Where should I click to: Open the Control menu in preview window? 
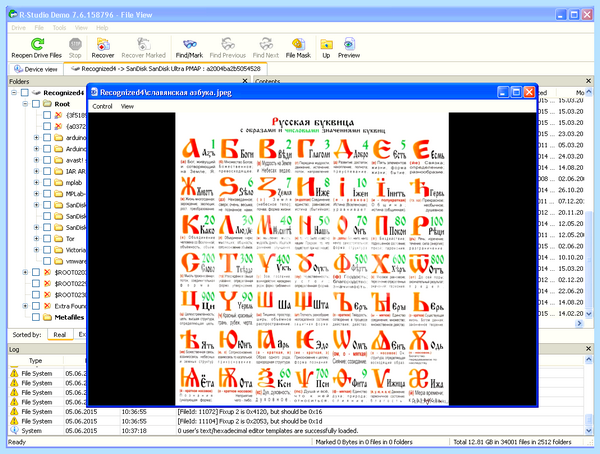pos(102,106)
